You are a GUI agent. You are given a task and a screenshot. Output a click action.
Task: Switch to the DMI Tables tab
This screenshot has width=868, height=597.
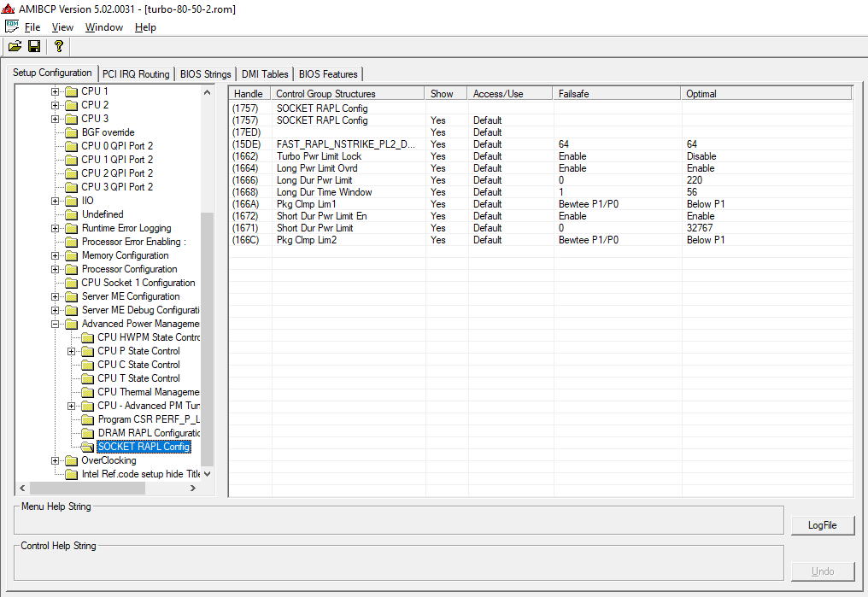point(265,74)
